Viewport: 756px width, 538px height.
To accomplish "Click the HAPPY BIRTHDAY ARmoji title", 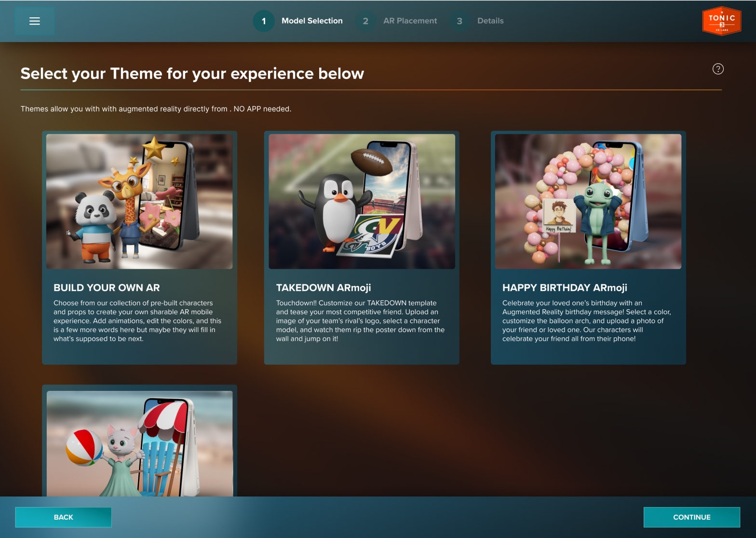I will tap(565, 288).
